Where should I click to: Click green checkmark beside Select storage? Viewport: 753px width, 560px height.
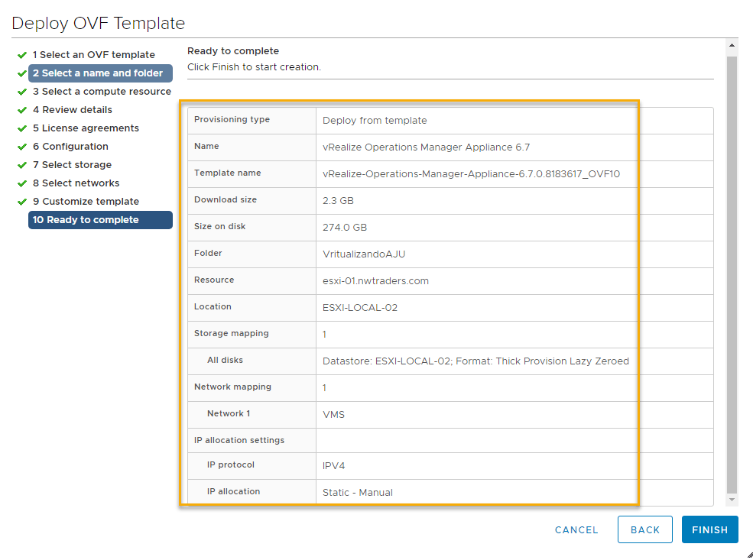pyautogui.click(x=22, y=165)
